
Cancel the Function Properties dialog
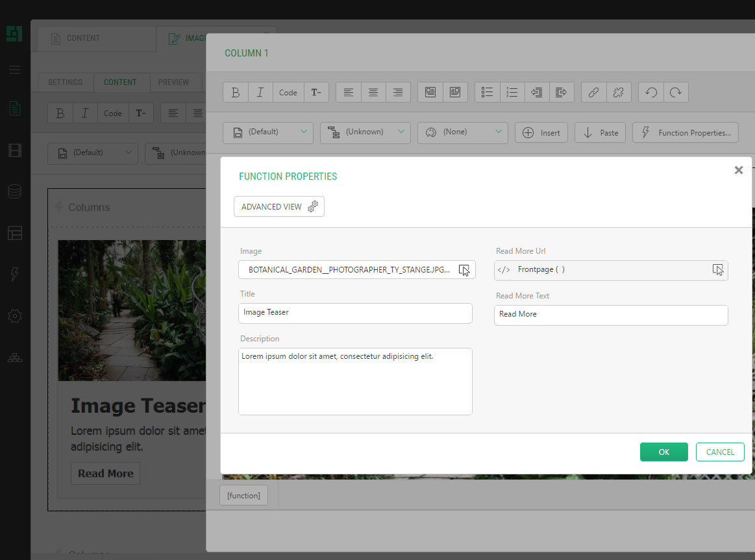[720, 452]
